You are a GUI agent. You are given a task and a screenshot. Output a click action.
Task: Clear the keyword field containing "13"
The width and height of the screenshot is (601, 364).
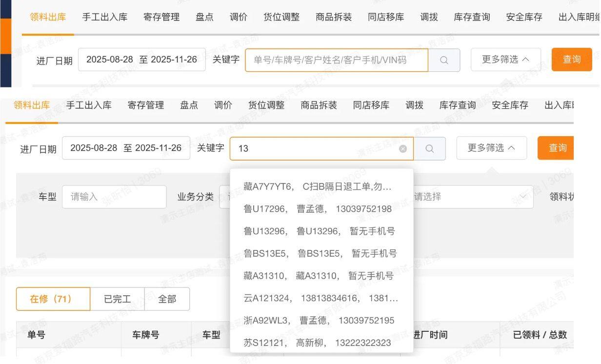coord(403,149)
